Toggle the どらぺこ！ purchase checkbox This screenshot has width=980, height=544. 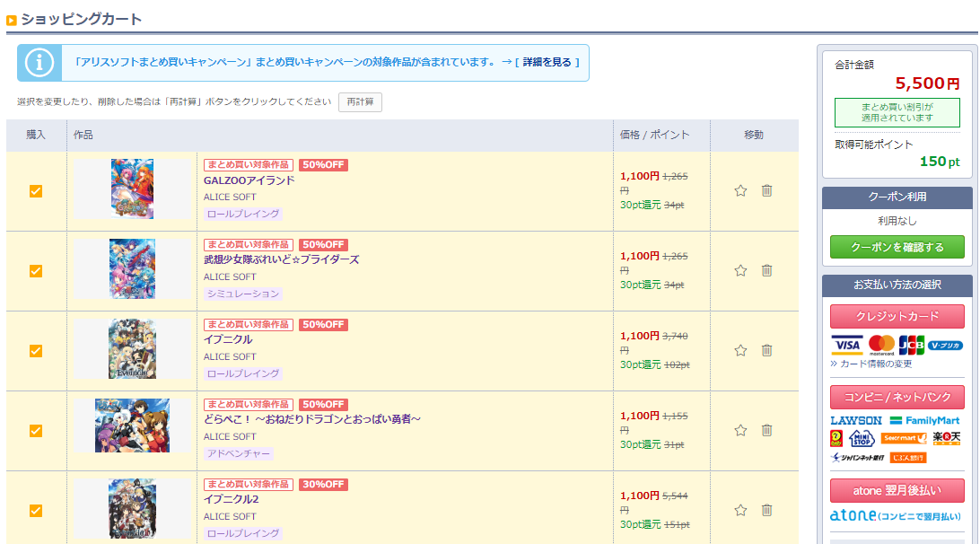tap(36, 432)
